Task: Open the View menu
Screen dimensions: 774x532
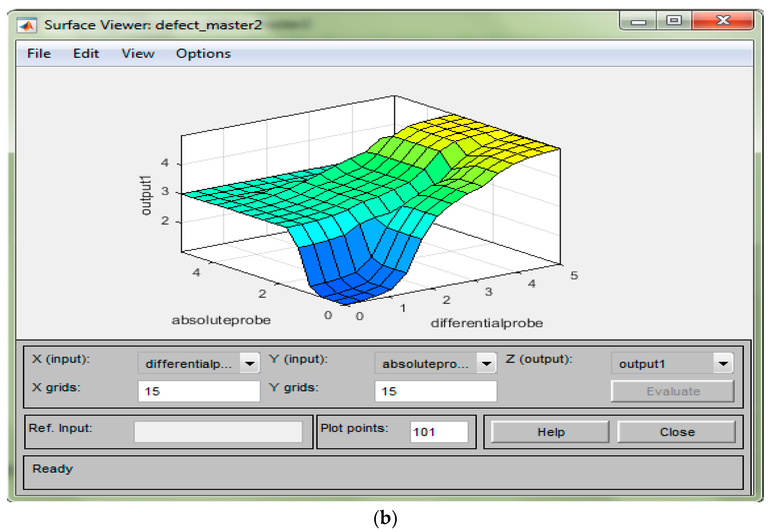Action: (138, 54)
